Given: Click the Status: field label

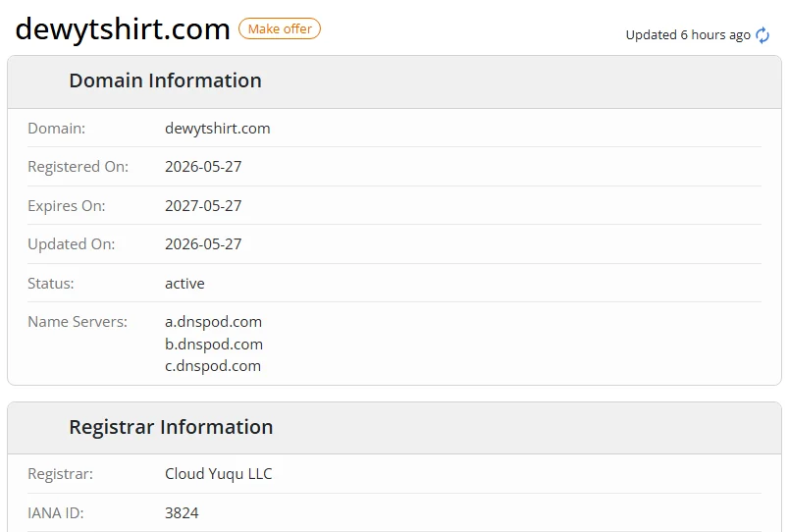Looking at the screenshot, I should 51,284.
